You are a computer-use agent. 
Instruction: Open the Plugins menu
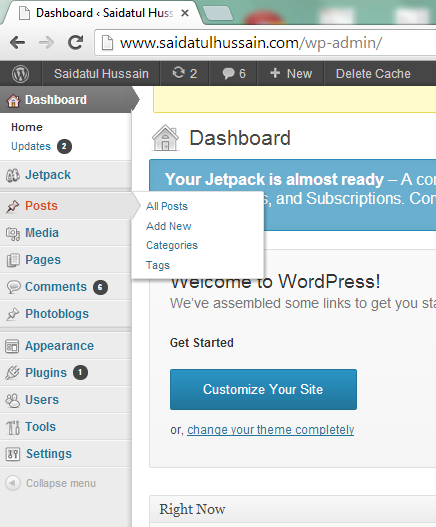(x=46, y=373)
